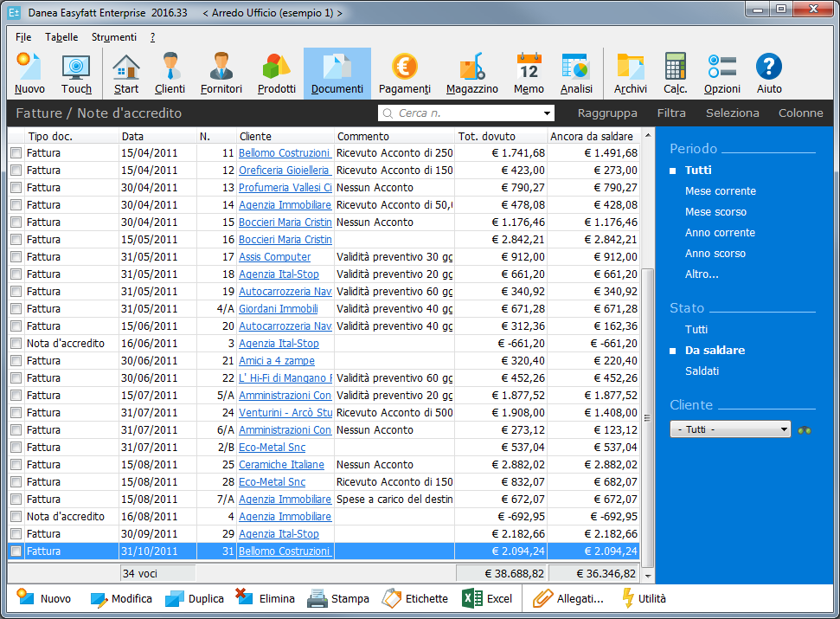
Task: Open the Cerca n. search dropdown arrow
Action: click(x=547, y=113)
